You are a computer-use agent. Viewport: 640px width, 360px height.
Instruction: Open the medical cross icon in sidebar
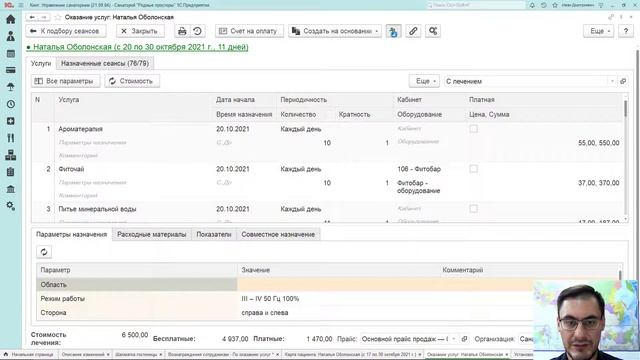(x=11, y=121)
